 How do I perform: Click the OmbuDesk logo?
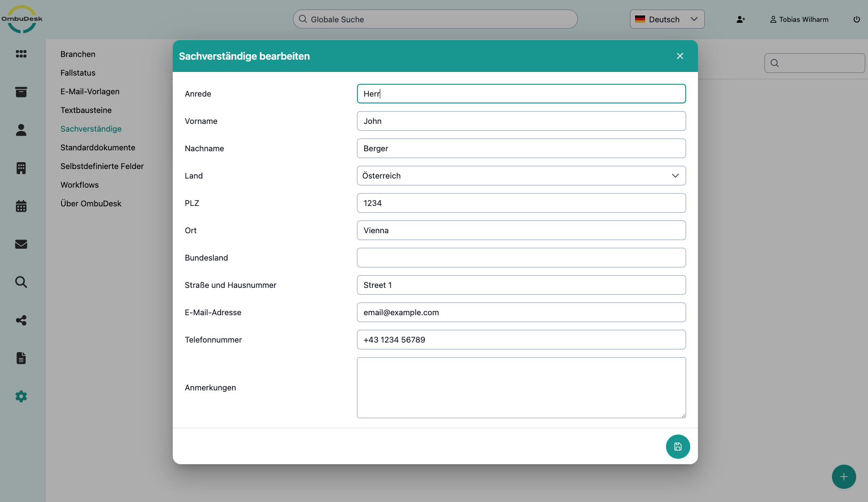pos(22,19)
